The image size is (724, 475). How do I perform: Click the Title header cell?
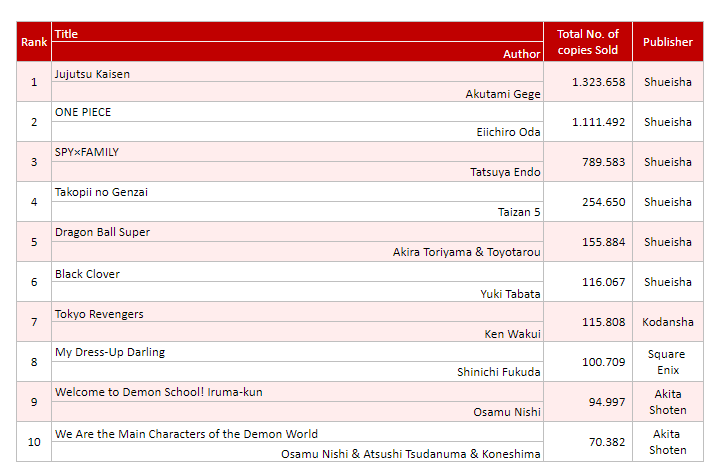click(297, 32)
